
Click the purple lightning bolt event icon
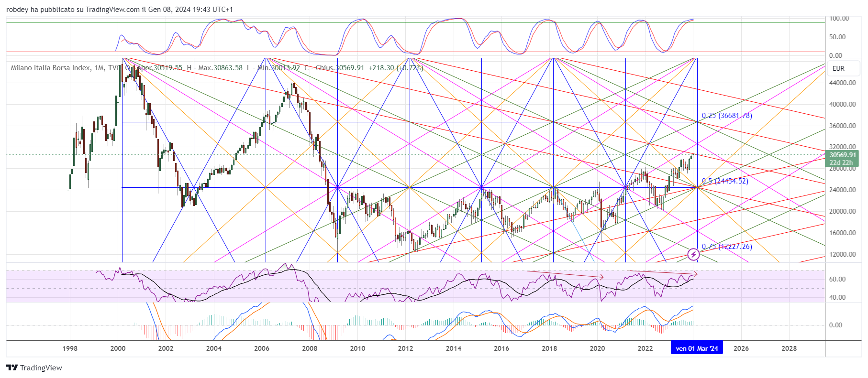693,255
